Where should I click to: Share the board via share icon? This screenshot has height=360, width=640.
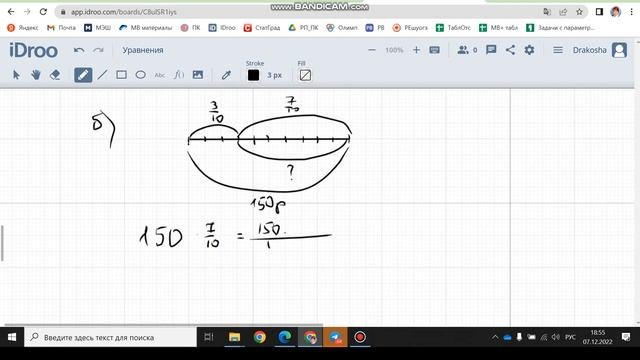[510, 50]
